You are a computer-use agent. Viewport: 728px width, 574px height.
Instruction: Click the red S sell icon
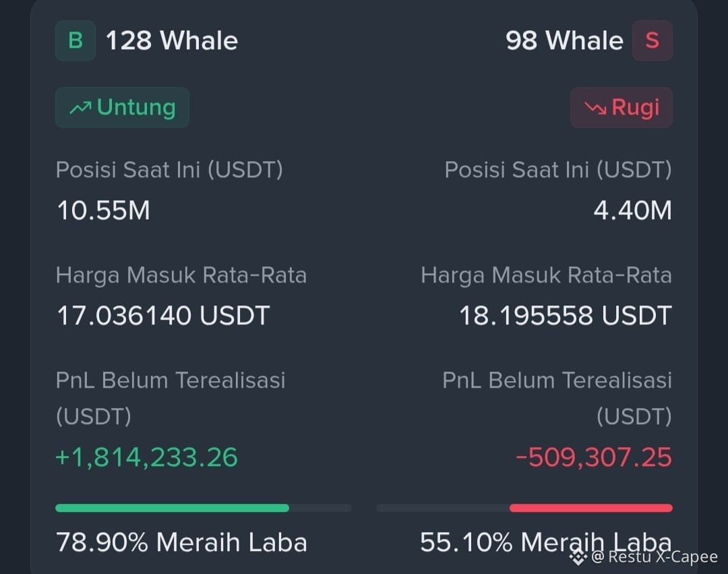click(x=653, y=40)
